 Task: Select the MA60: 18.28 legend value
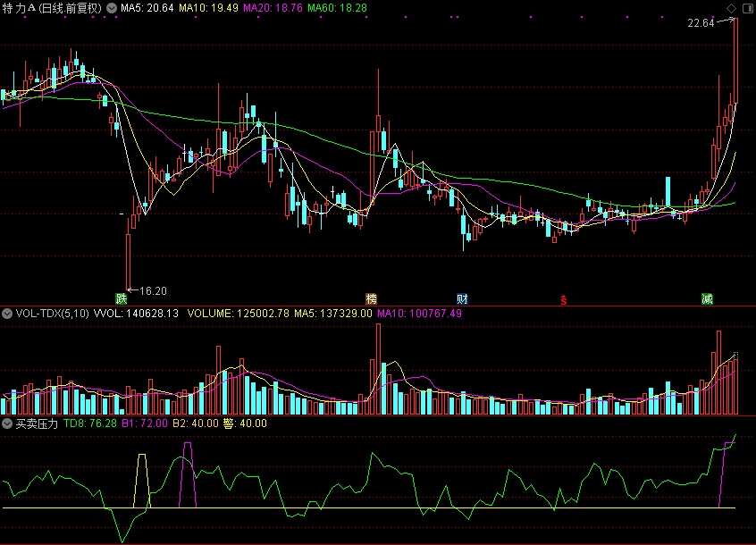[x=337, y=8]
